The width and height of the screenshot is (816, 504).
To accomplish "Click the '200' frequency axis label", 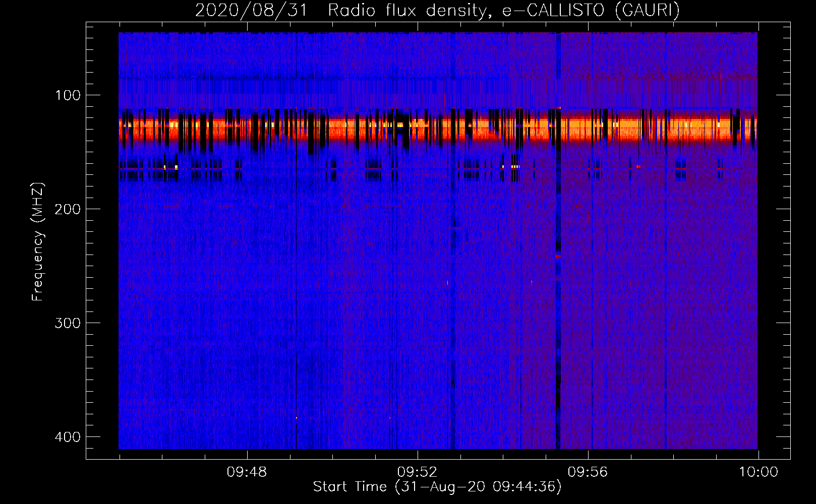I will tap(67, 209).
